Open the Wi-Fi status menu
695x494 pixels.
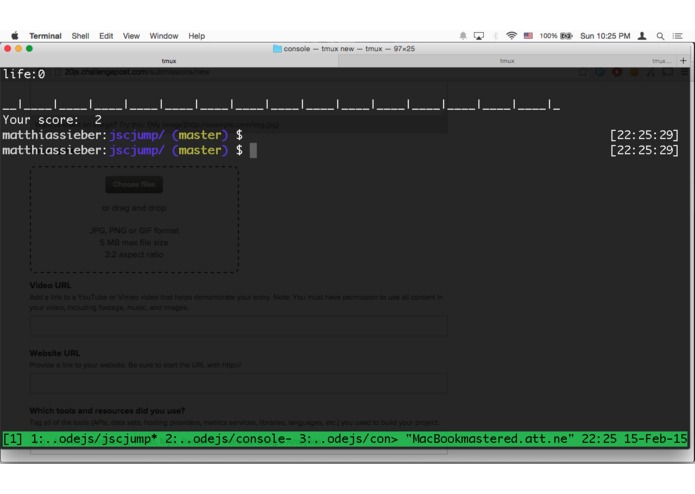(x=511, y=36)
